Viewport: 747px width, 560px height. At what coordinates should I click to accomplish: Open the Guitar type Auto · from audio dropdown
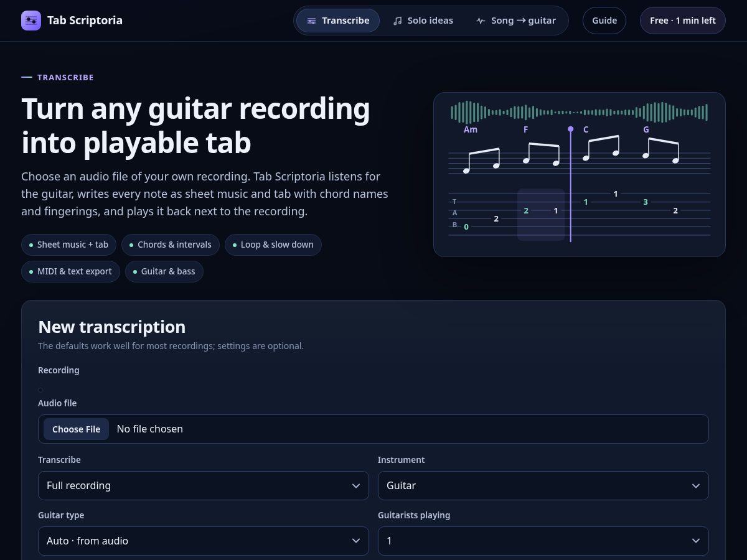point(204,541)
